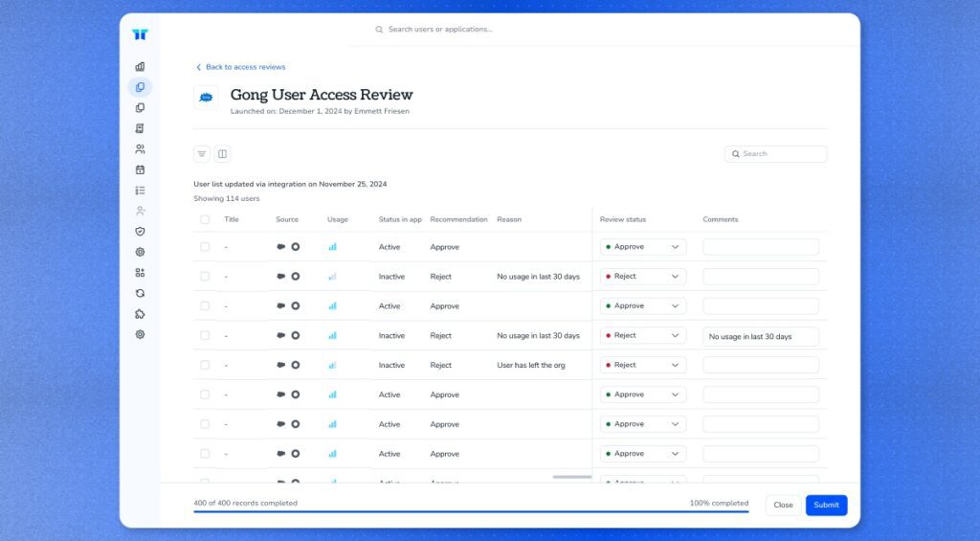The height and width of the screenshot is (541, 980).
Task: Open the bar-chart dashboard icon in sidebar
Action: (x=140, y=66)
